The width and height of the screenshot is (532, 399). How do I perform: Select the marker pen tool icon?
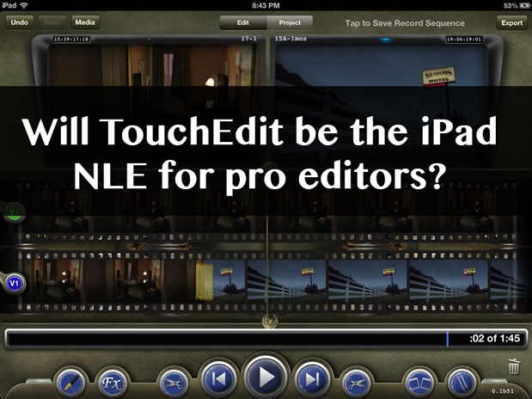[70, 383]
